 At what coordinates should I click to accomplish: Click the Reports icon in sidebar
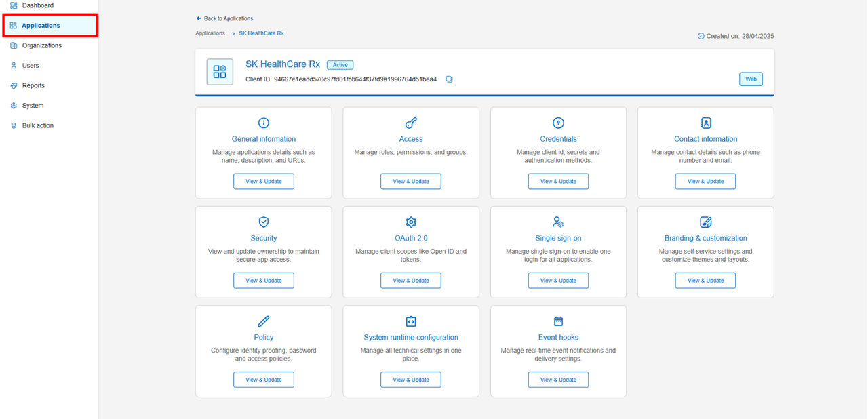14,85
